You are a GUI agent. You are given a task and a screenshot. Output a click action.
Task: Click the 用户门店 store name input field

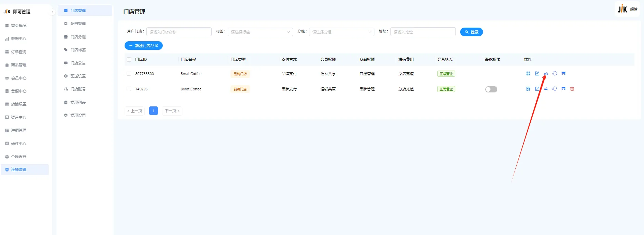click(179, 32)
